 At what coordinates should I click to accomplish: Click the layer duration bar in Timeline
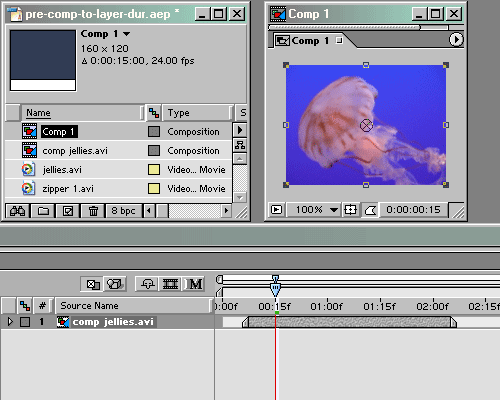click(349, 322)
